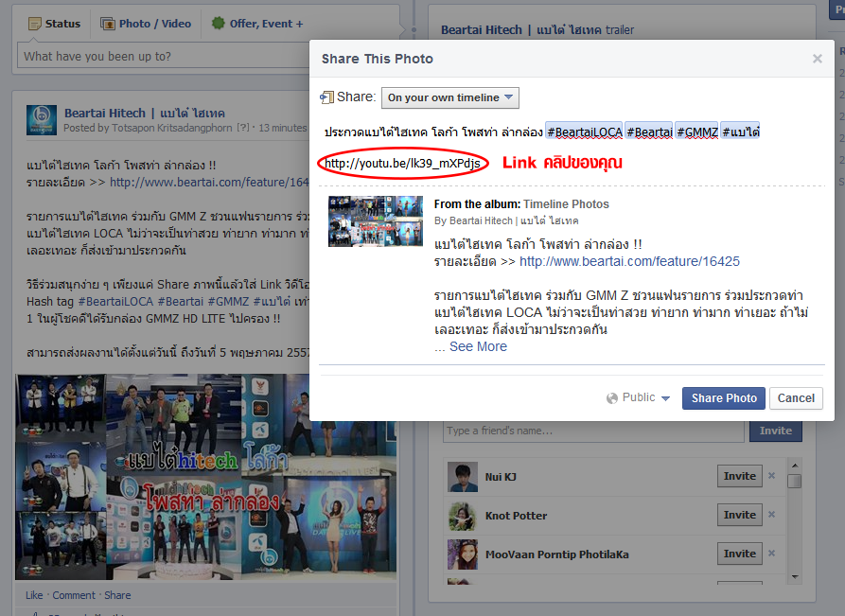Select the Photo / Video tab
Viewport: 845px width, 616px height.
click(x=146, y=24)
